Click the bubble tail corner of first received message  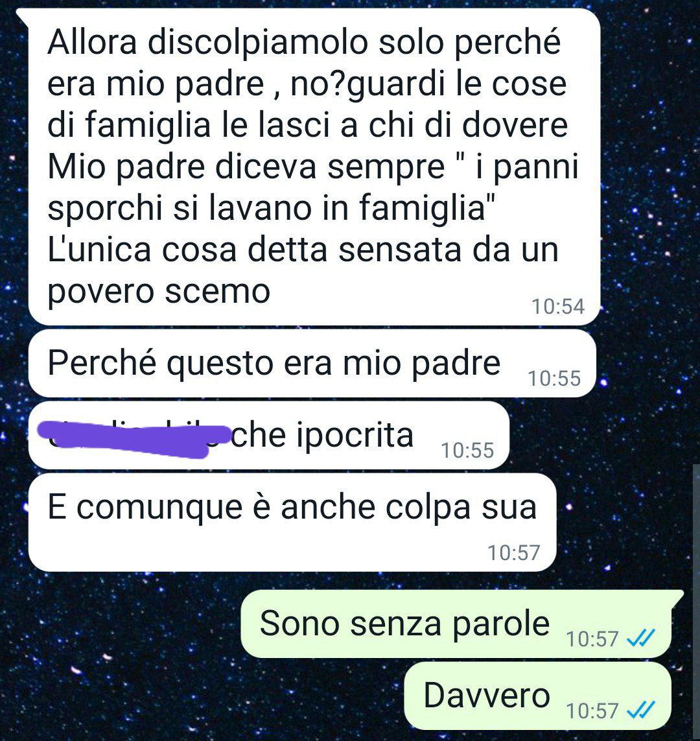(23, 15)
